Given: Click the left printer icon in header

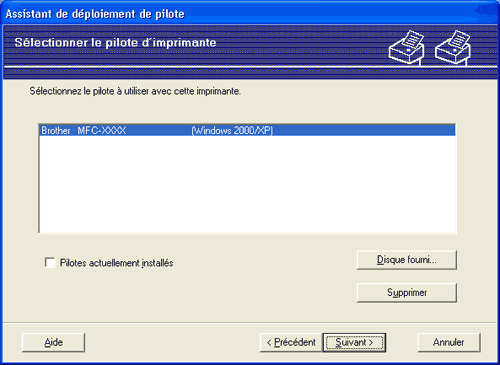Looking at the screenshot, I should (407, 47).
